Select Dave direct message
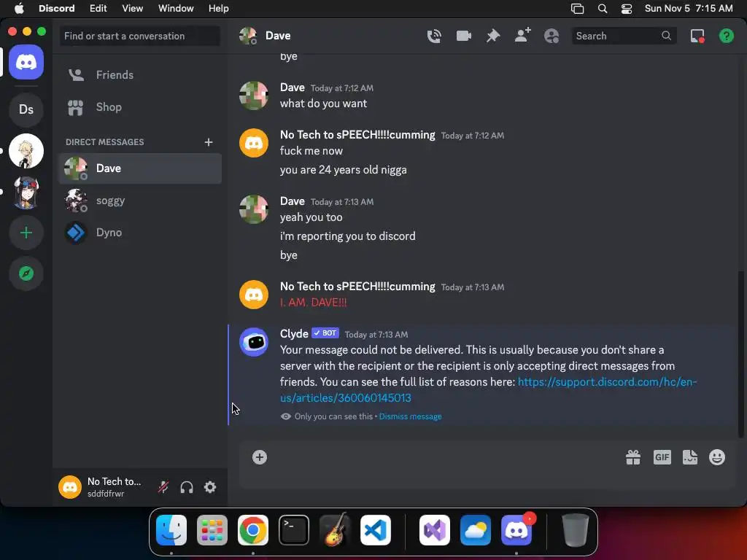This screenshot has height=560, width=747. [x=140, y=168]
